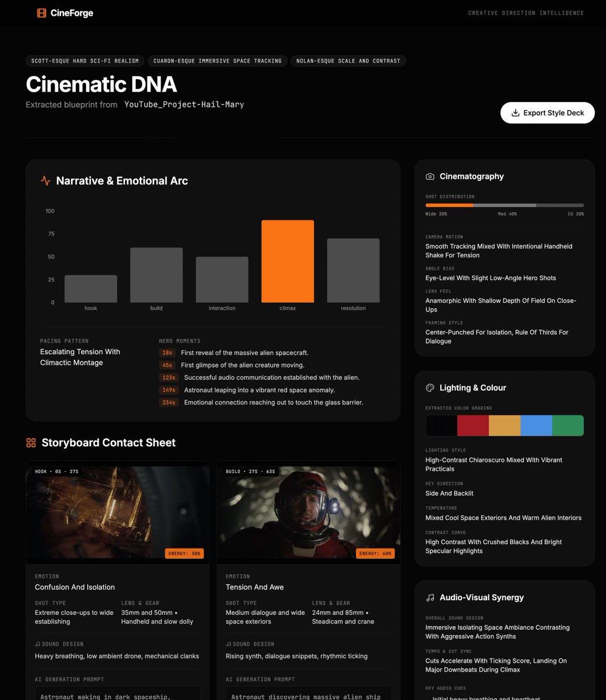Select the green color grading swatch
The image size is (606, 700).
(568, 426)
